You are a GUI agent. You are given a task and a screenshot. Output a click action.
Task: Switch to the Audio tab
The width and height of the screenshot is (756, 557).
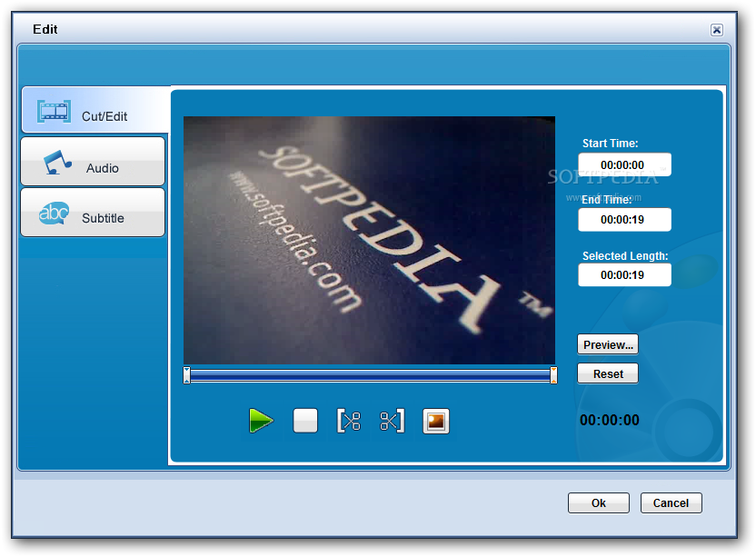[93, 162]
